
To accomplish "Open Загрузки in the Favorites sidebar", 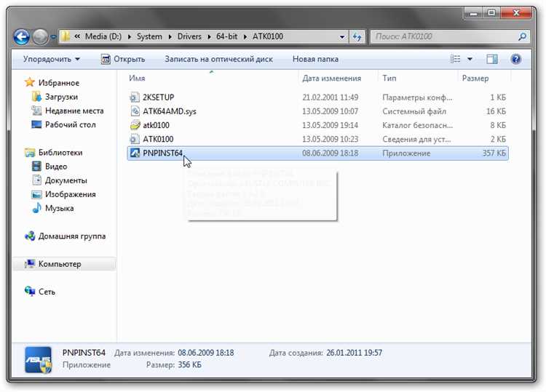I will [61, 97].
